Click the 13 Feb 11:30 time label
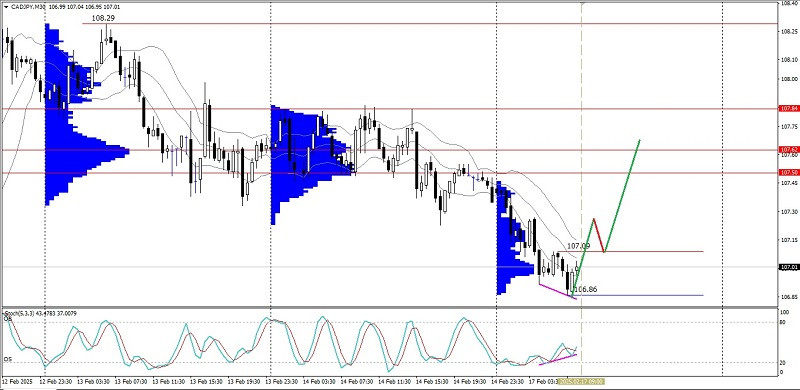The height and width of the screenshot is (390, 800). point(168,381)
